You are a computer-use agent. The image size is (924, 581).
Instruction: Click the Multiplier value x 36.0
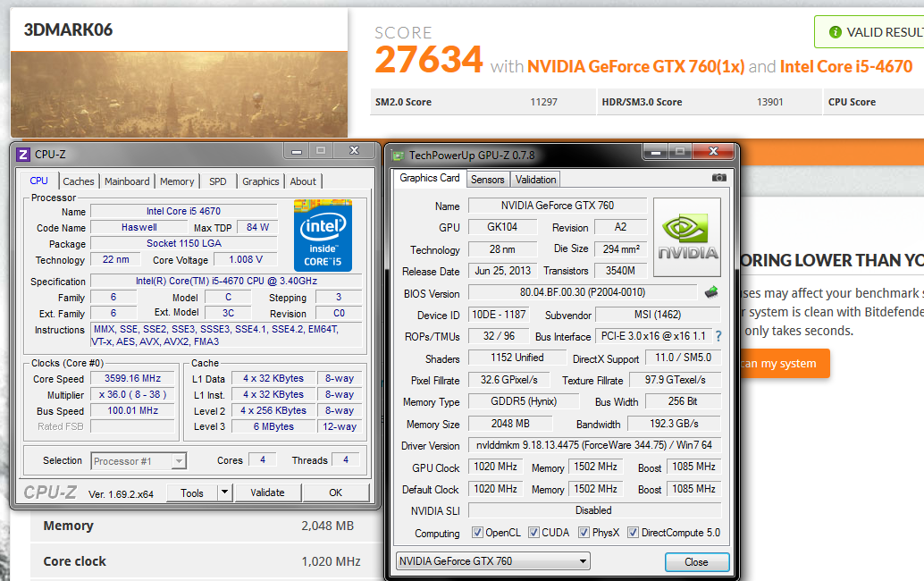(x=132, y=394)
